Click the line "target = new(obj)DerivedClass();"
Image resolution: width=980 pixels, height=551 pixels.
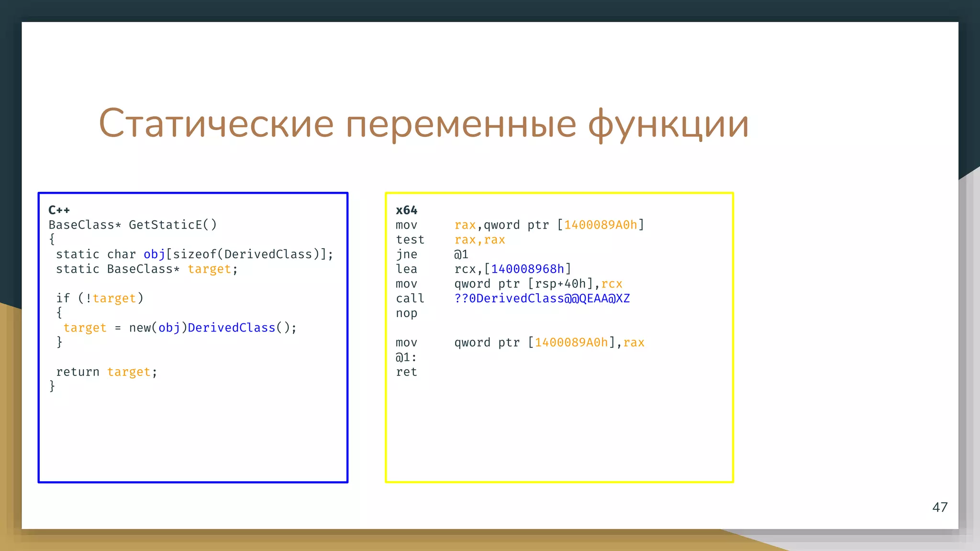[x=180, y=328]
